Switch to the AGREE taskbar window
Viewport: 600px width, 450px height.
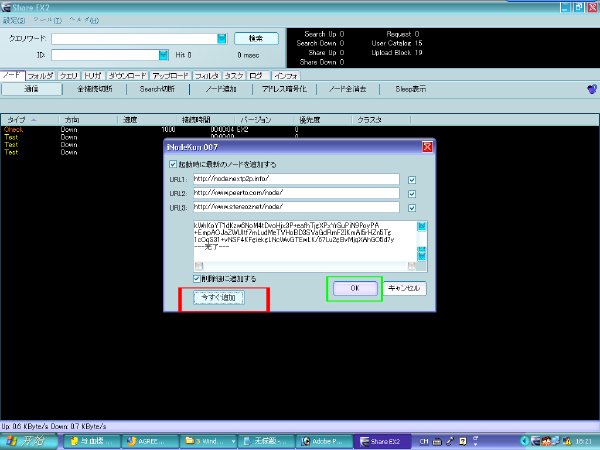coord(150,442)
